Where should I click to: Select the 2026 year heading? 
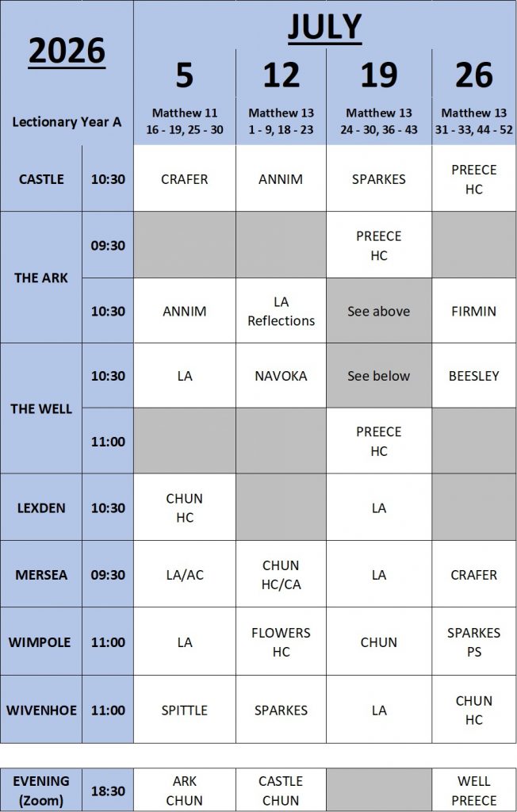point(67,52)
